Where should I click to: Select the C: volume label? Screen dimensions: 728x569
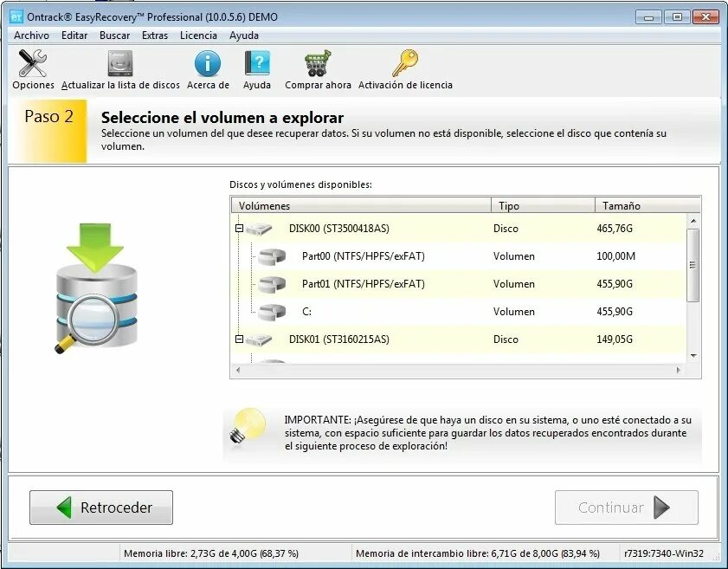click(306, 312)
